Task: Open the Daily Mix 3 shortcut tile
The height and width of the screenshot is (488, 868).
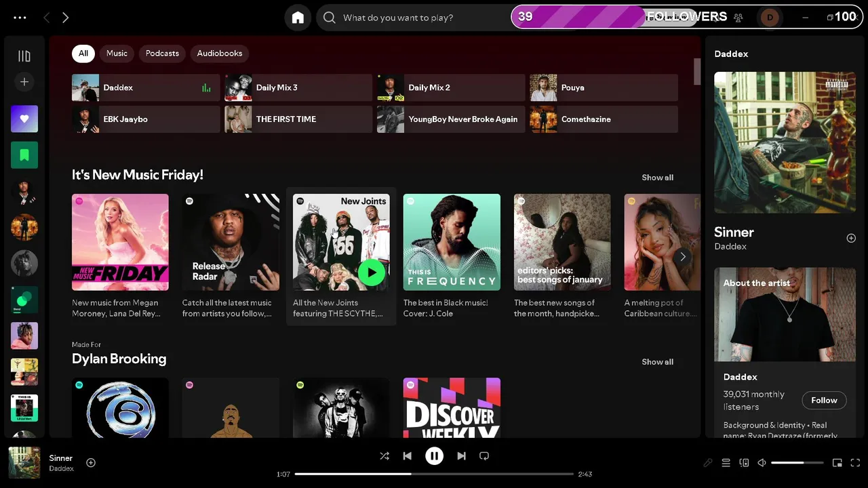Action: point(298,87)
